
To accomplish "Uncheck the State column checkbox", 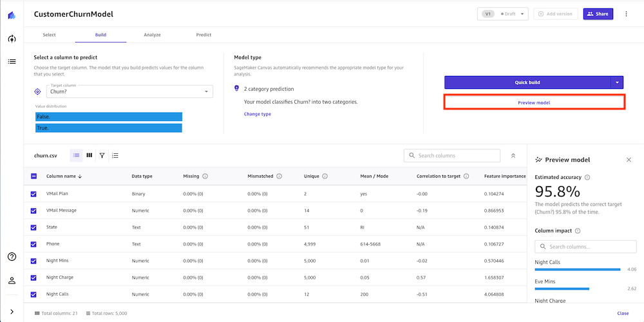I will click(33, 227).
